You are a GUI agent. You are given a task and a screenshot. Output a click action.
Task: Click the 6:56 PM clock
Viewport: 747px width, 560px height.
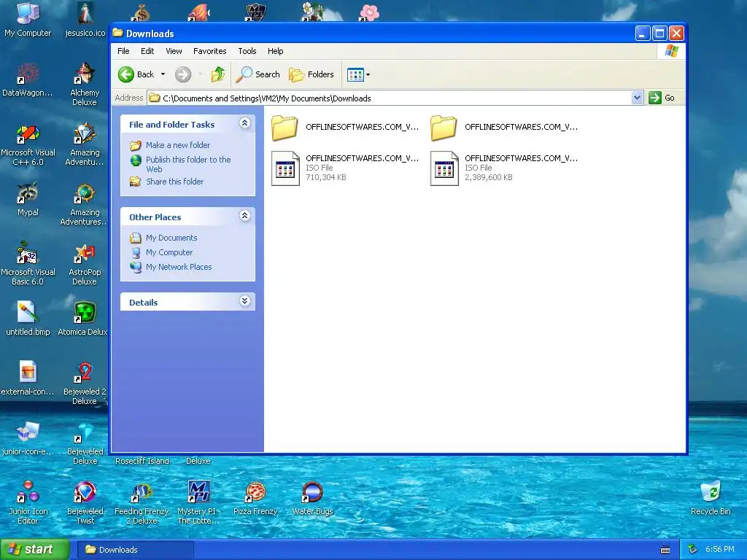(720, 550)
